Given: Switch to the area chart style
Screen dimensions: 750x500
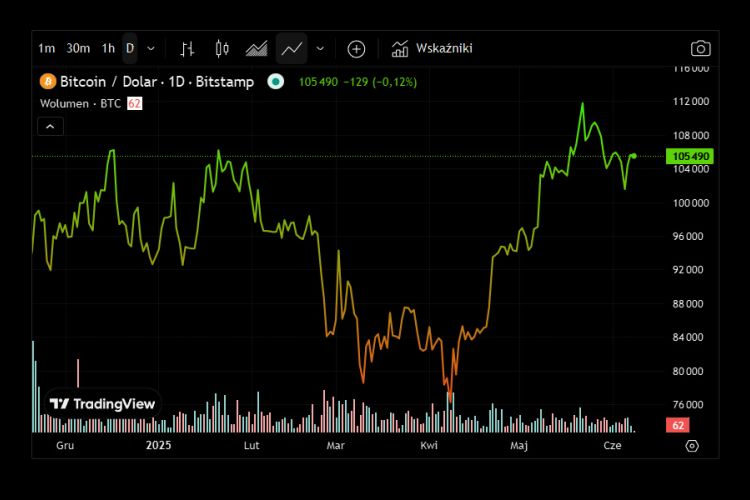Looking at the screenshot, I should pos(256,48).
